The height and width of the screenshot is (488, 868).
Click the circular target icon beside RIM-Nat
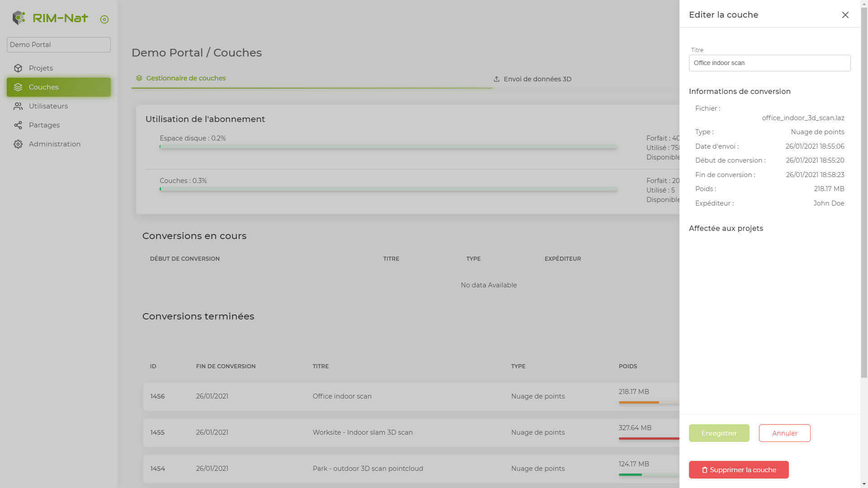click(x=104, y=19)
